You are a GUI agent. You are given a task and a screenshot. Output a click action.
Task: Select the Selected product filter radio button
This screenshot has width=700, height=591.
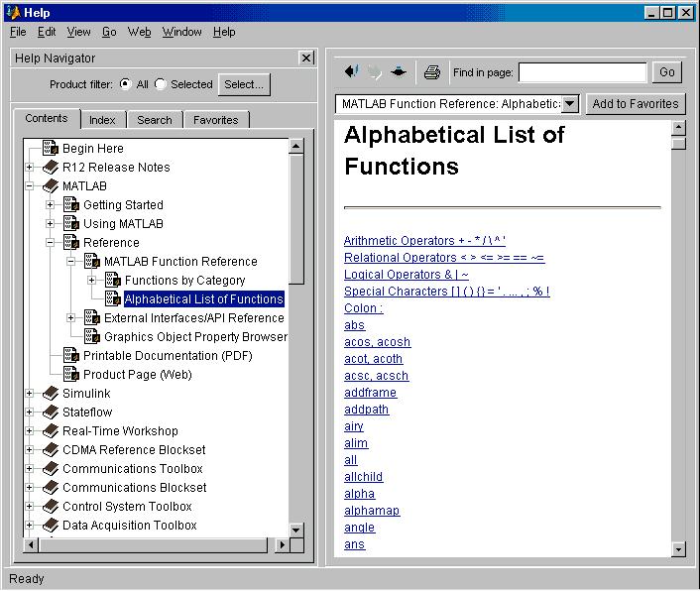[x=161, y=84]
